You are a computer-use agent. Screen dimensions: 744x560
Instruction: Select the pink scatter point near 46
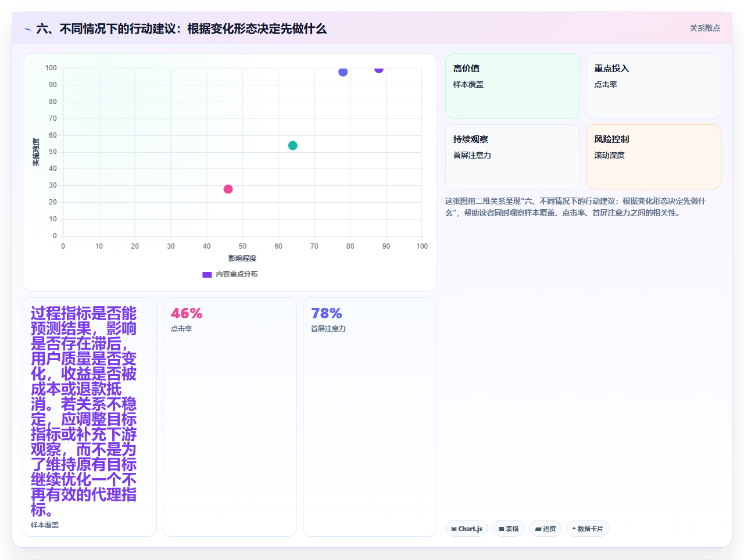pos(228,189)
